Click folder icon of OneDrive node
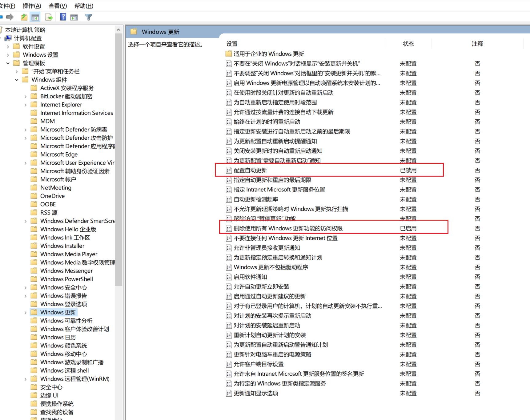 click(x=34, y=196)
